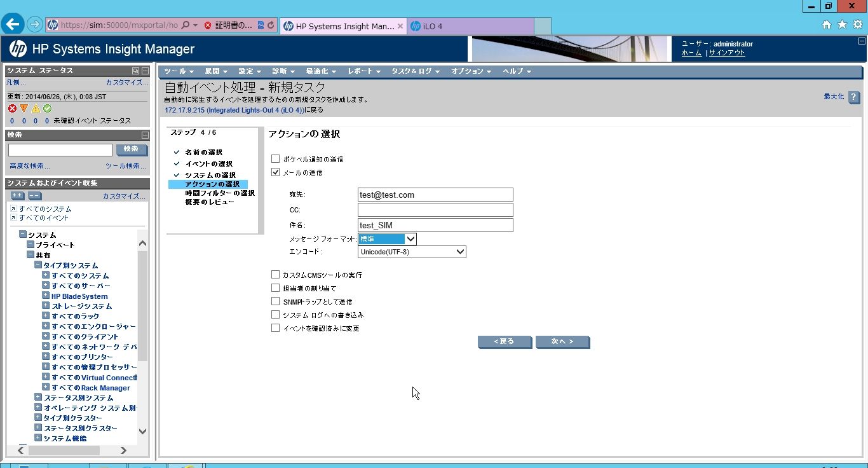868x468 pixels.
Task: Expand ステータス別システム tree node
Action: (38, 397)
